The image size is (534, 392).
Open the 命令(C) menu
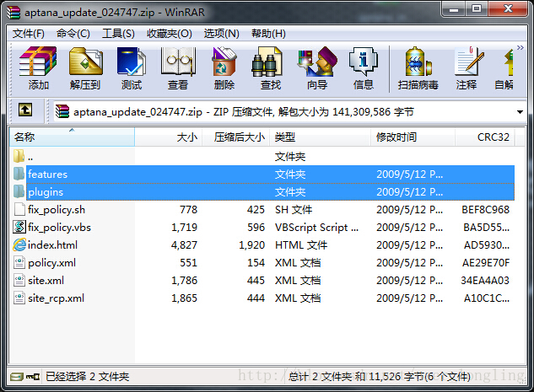(x=73, y=34)
